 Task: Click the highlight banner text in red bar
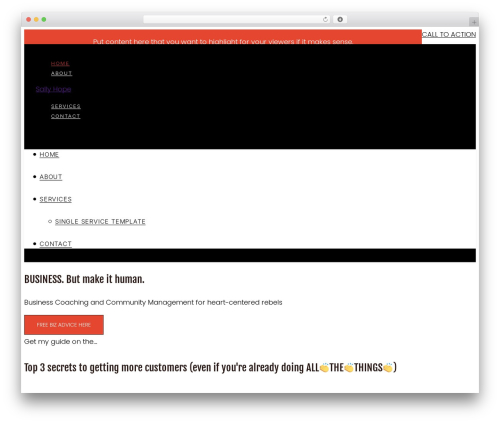(x=223, y=41)
